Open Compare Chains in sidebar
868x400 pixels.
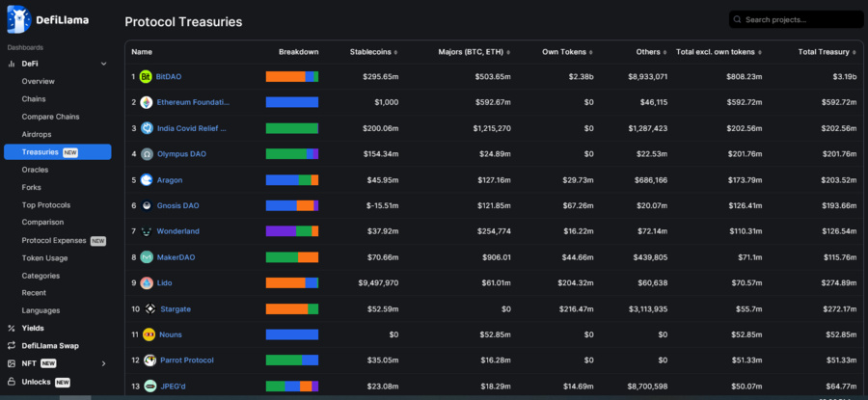[x=50, y=117]
